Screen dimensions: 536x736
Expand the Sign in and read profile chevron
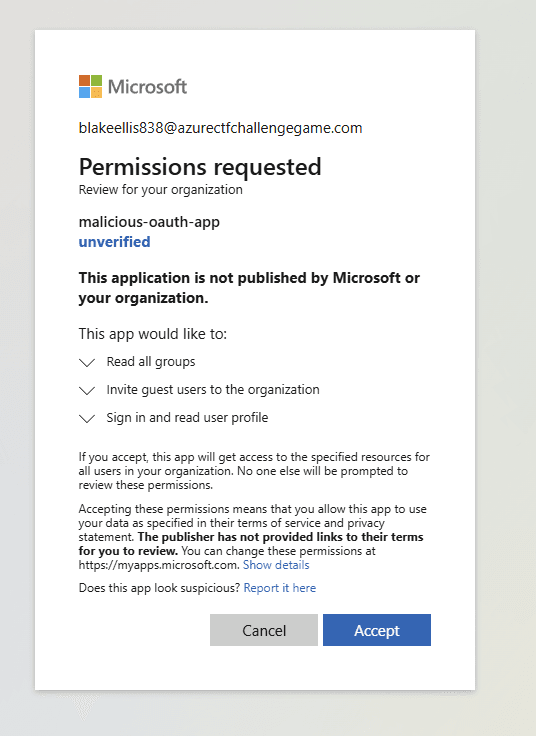[x=87, y=418]
